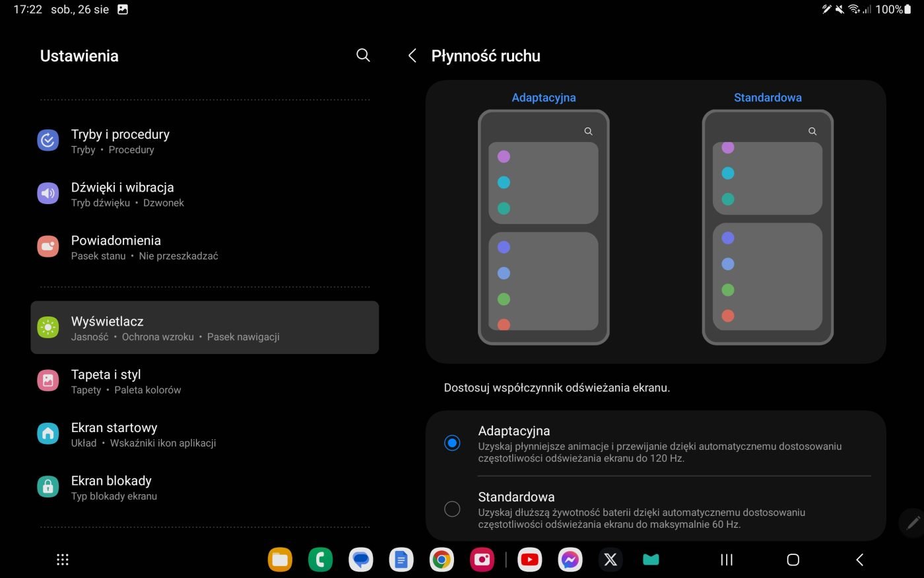The image size is (924, 578).
Task: Launch the Google Docs app
Action: tap(401, 560)
